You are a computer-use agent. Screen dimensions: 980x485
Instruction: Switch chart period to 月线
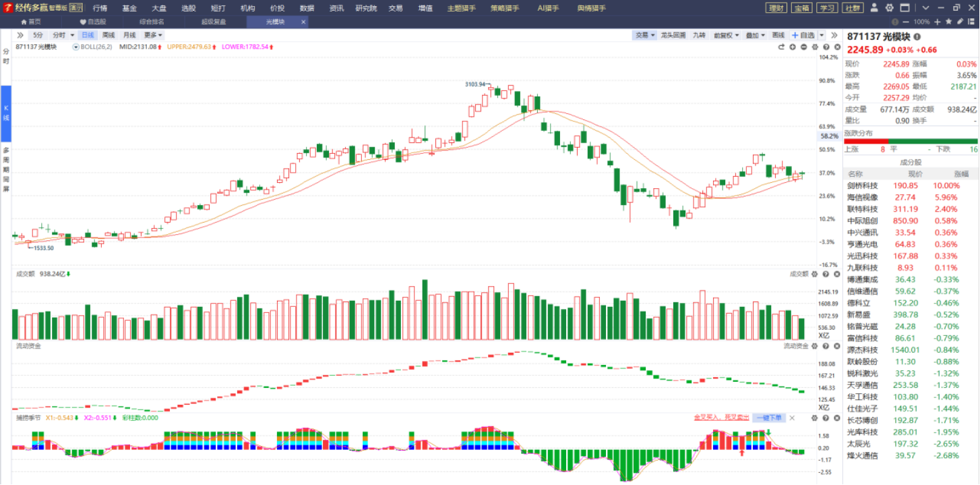click(x=129, y=35)
